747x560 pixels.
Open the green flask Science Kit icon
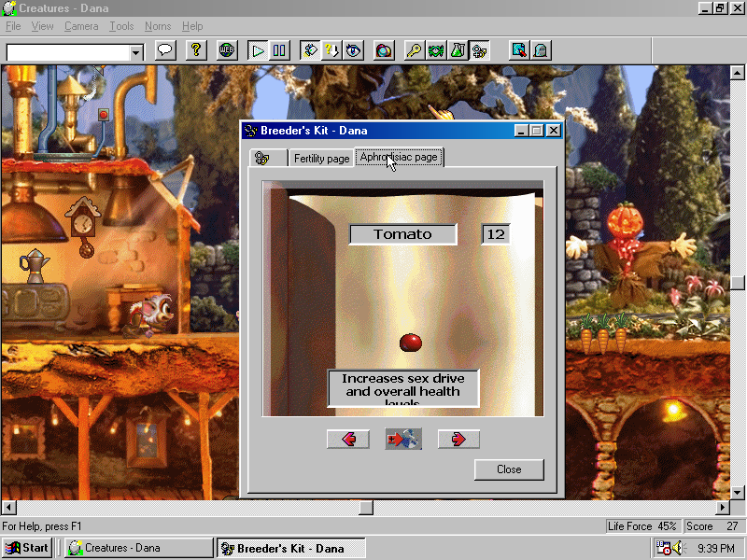[x=458, y=50]
